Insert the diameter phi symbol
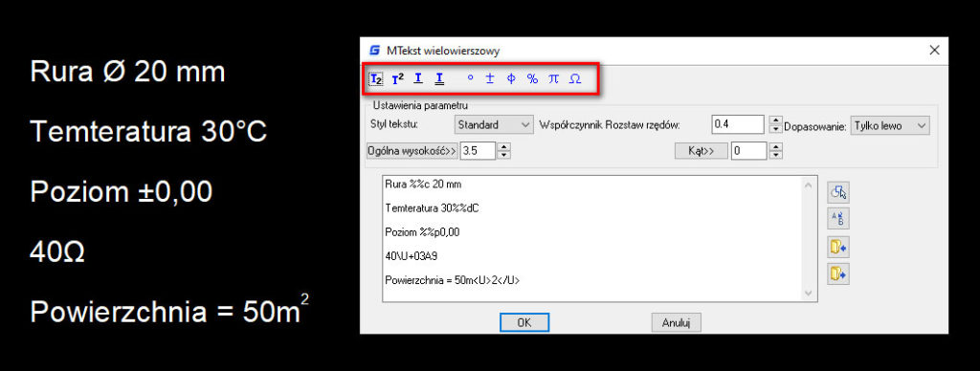Viewport: 980px width, 371px height. pyautogui.click(x=511, y=78)
